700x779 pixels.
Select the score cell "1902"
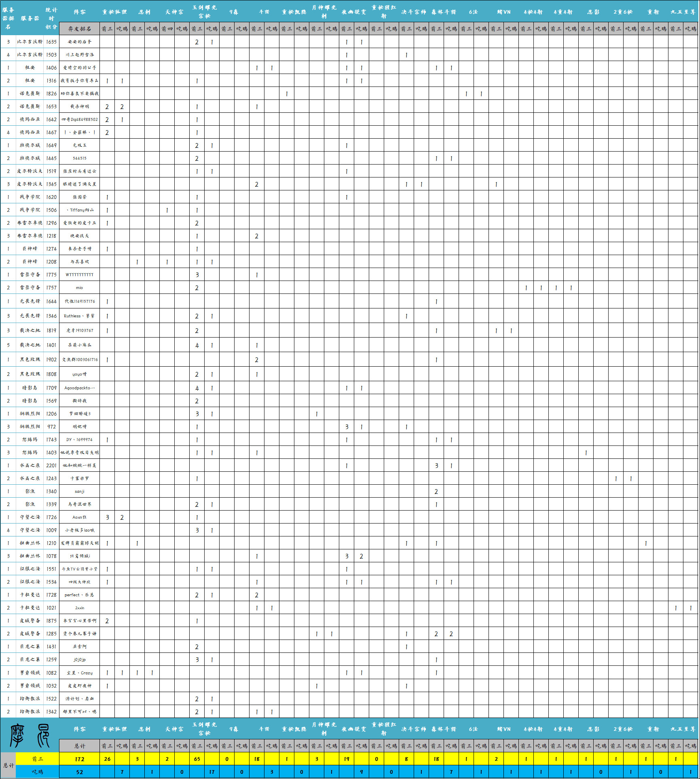pyautogui.click(x=51, y=359)
